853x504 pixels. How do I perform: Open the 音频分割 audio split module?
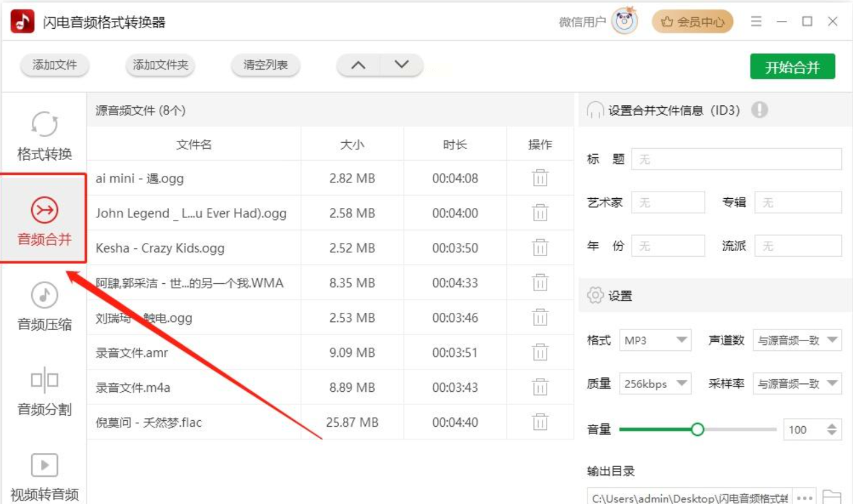[44, 392]
